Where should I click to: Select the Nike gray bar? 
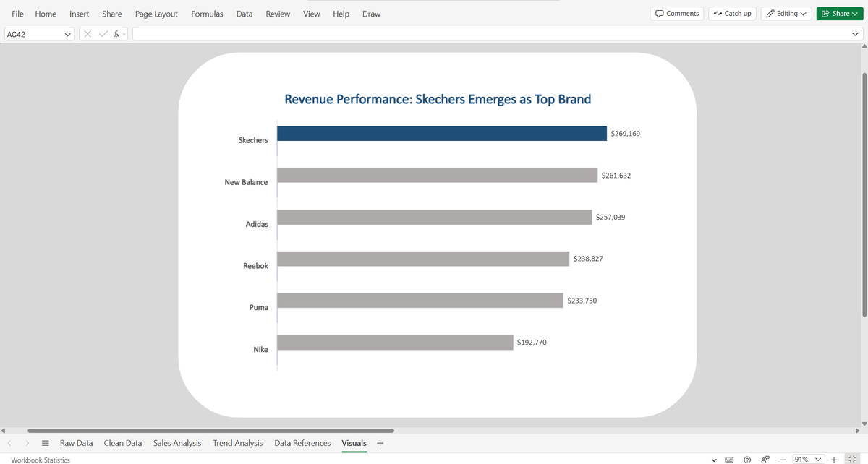395,343
